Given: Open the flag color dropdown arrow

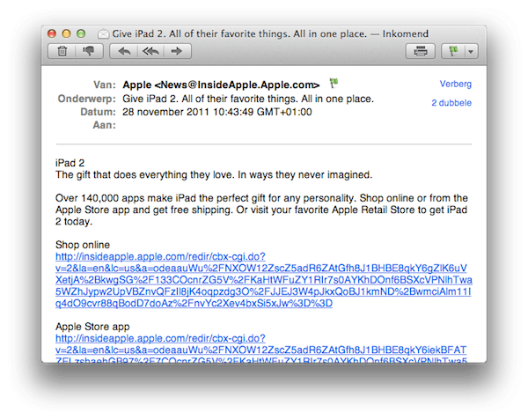Looking at the screenshot, I should pyautogui.click(x=471, y=52).
